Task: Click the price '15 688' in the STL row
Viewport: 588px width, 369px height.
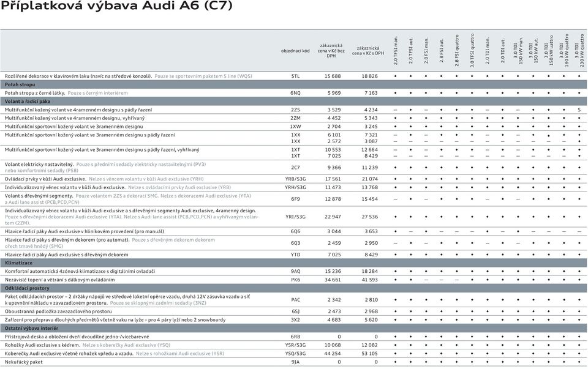Action: pos(333,76)
